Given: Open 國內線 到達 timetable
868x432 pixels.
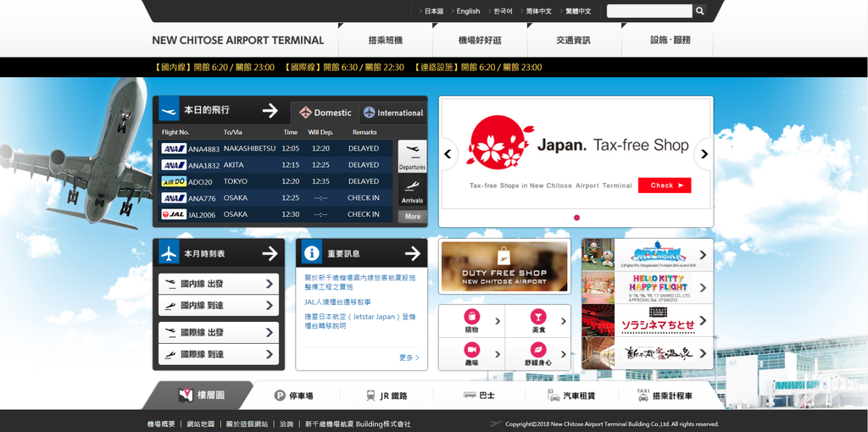Looking at the screenshot, I should click(x=219, y=305).
